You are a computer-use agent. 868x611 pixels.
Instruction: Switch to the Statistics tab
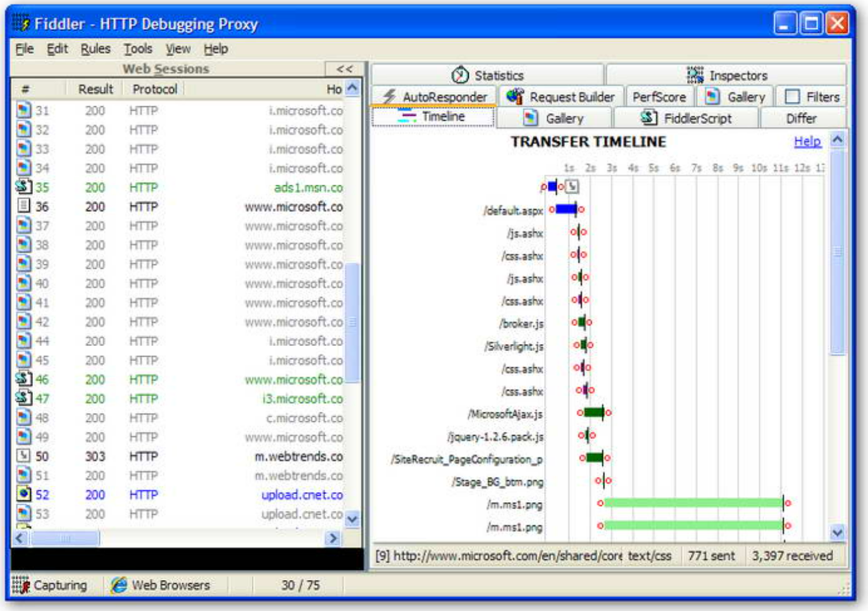[x=488, y=75]
